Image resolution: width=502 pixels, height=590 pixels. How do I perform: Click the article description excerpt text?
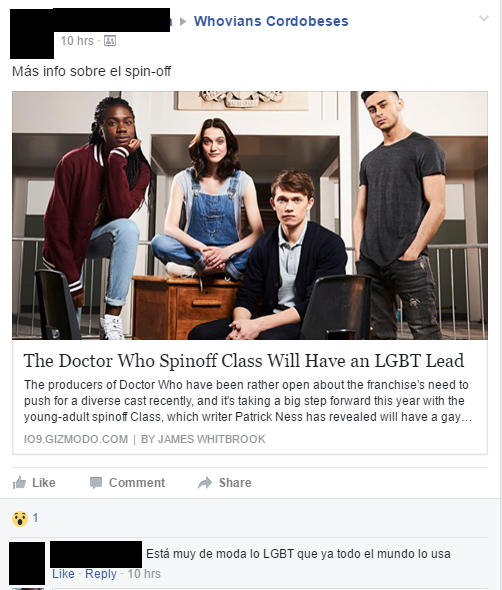click(248, 401)
